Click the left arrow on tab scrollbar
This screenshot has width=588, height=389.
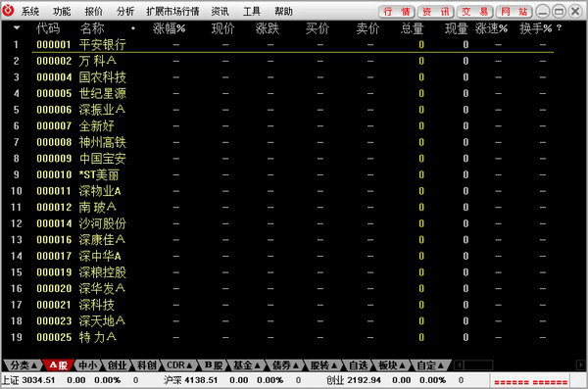pyautogui.click(x=459, y=365)
